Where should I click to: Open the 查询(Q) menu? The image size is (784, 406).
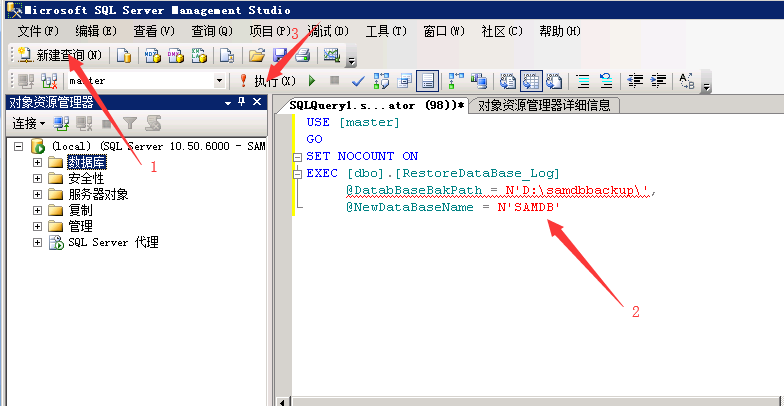(x=212, y=31)
